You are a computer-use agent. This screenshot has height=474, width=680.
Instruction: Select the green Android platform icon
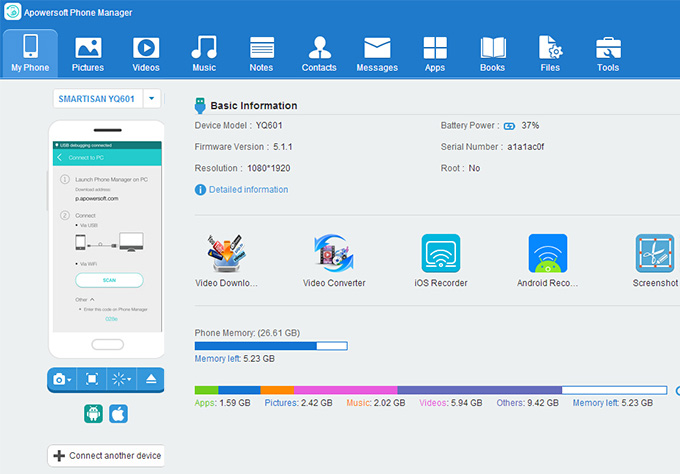(x=93, y=414)
